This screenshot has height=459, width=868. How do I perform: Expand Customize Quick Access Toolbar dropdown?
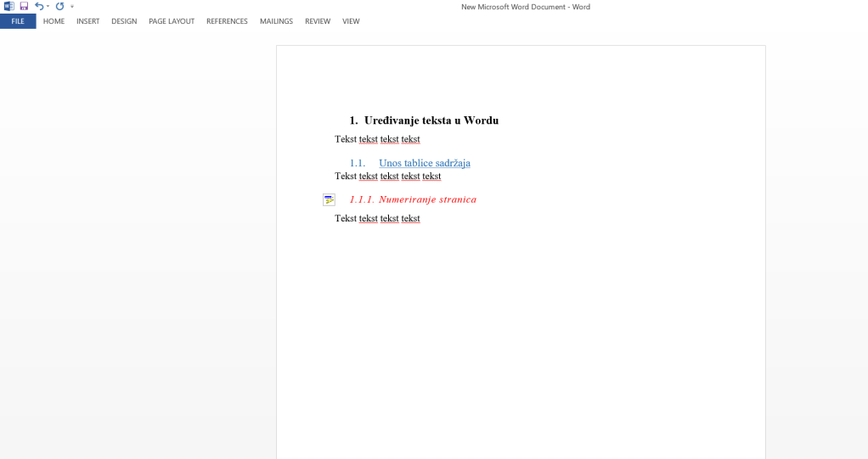72,7
